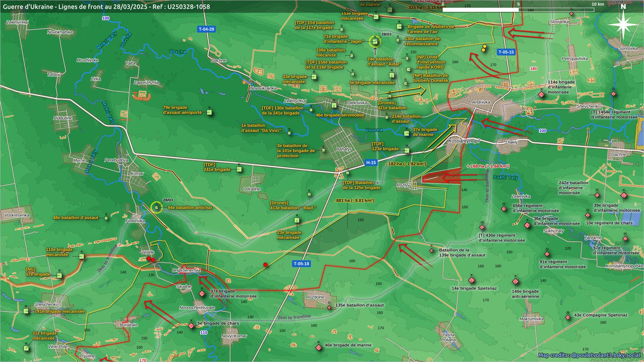Click the Odradne village label

[252, 189]
